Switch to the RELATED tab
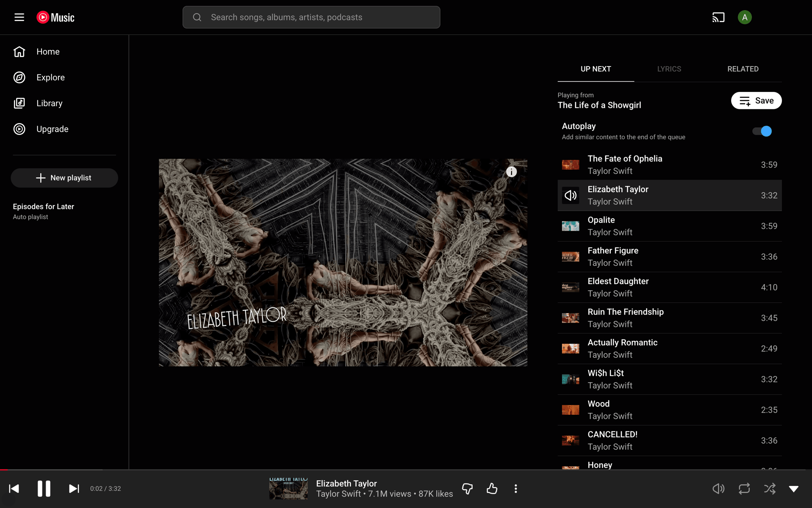 (743, 69)
